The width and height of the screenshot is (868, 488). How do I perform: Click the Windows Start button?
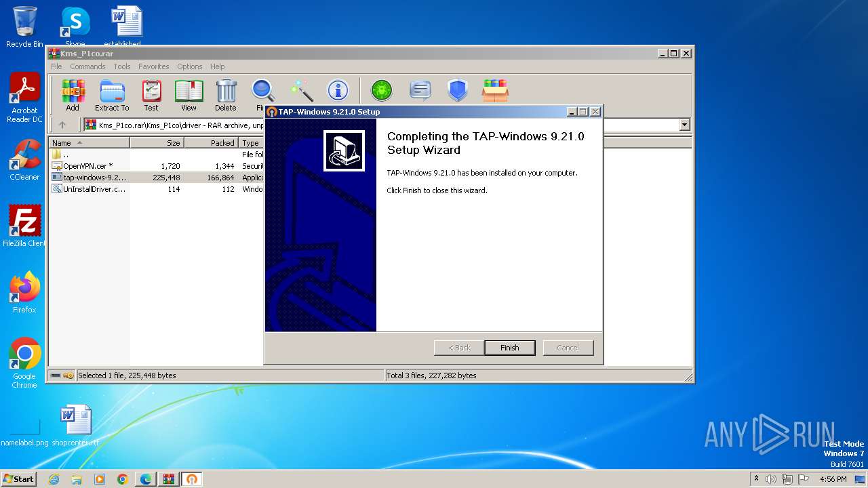[x=18, y=479]
